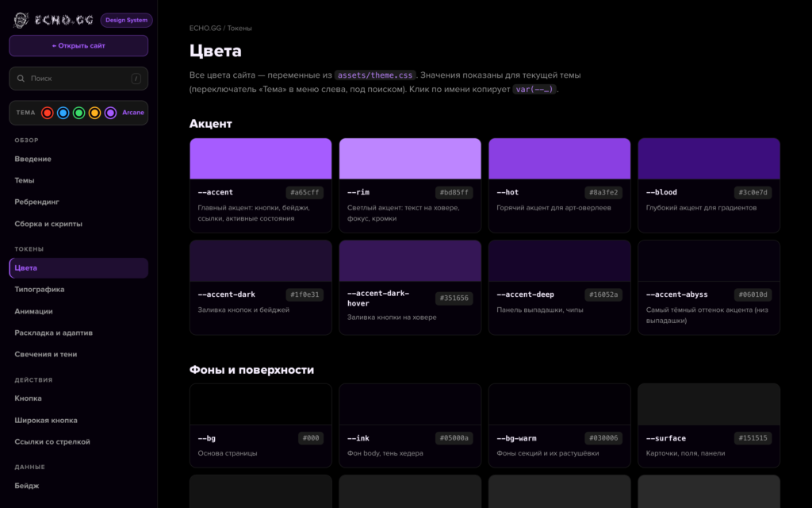Click the magnifier icon in the search box
The height and width of the screenshot is (508, 812).
(x=21, y=79)
